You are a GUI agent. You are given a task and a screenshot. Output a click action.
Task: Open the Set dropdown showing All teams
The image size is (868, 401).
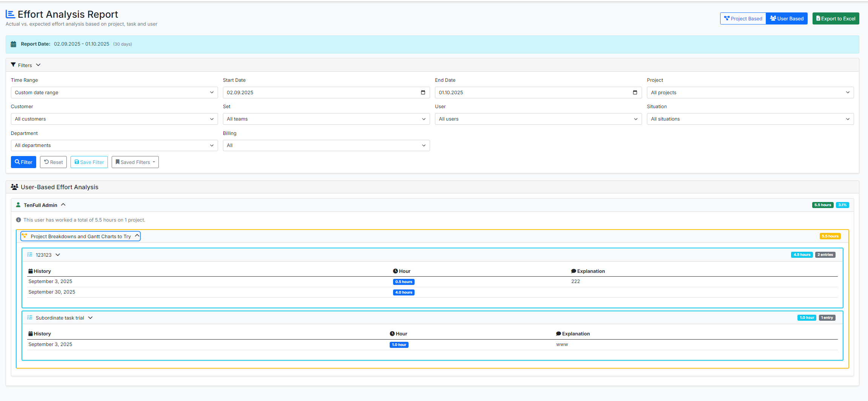coord(326,119)
